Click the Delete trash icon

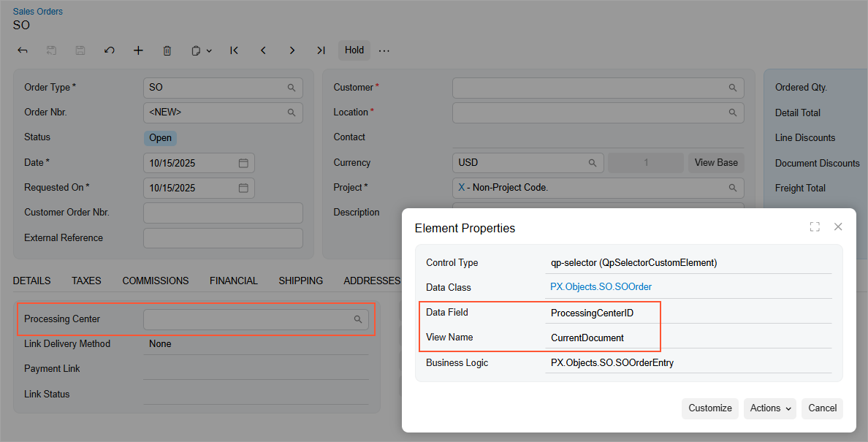[x=167, y=50]
